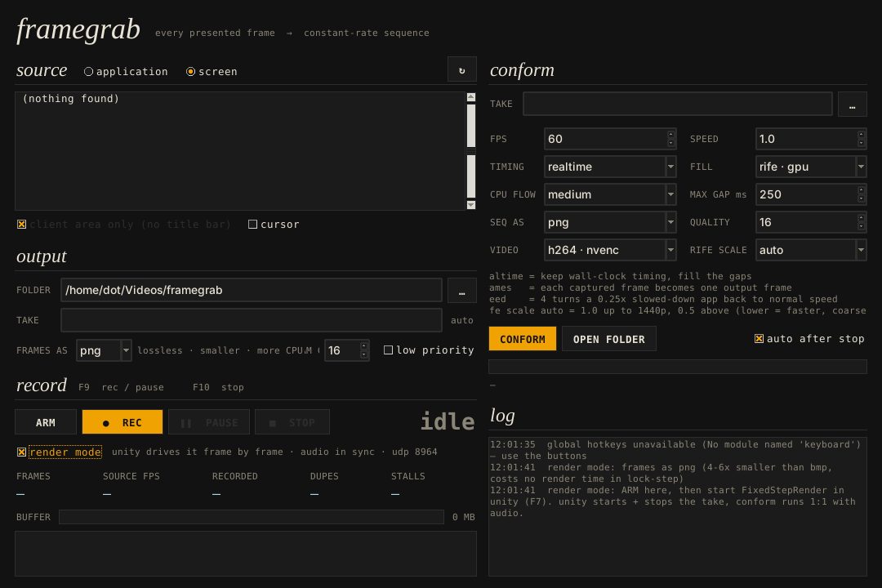
Task: Click the SPEED value field
Action: [x=811, y=139]
